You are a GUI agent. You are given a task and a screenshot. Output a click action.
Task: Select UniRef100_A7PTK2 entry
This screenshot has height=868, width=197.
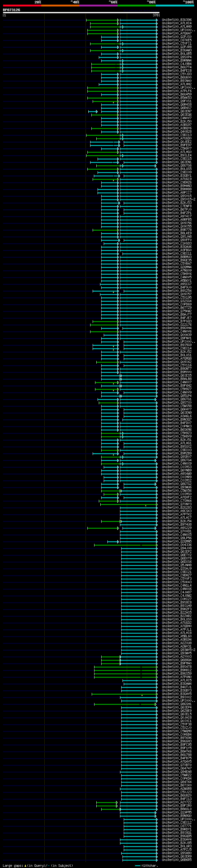click(x=177, y=514)
